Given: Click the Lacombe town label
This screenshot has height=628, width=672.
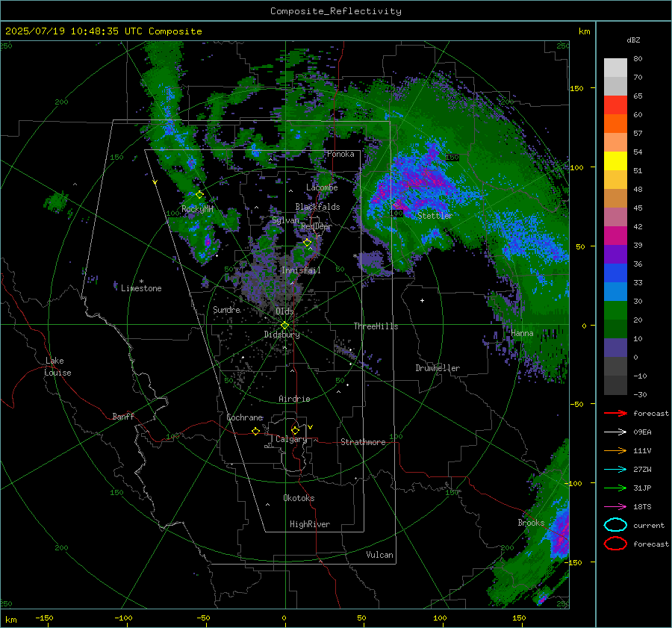Looking at the screenshot, I should 322,187.
